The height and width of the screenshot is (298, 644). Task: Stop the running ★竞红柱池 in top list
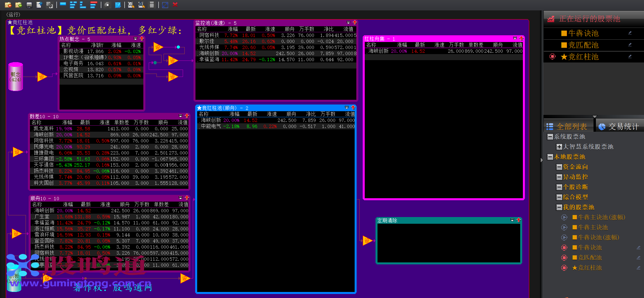tap(552, 57)
